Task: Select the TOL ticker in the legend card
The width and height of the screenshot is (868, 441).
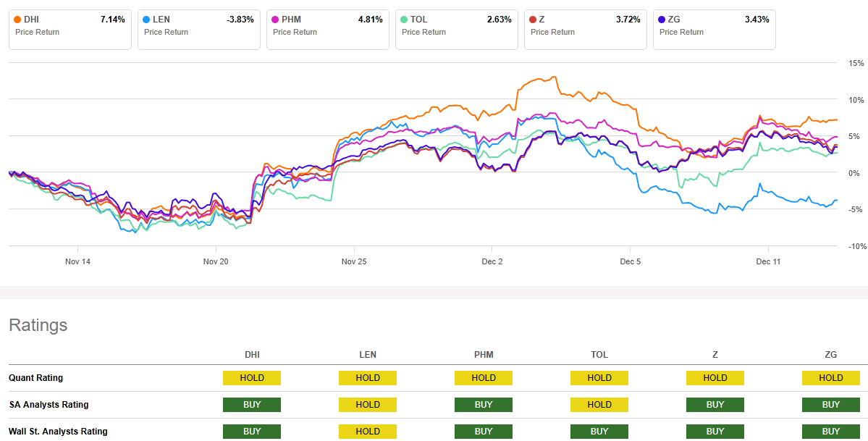Action: point(419,20)
